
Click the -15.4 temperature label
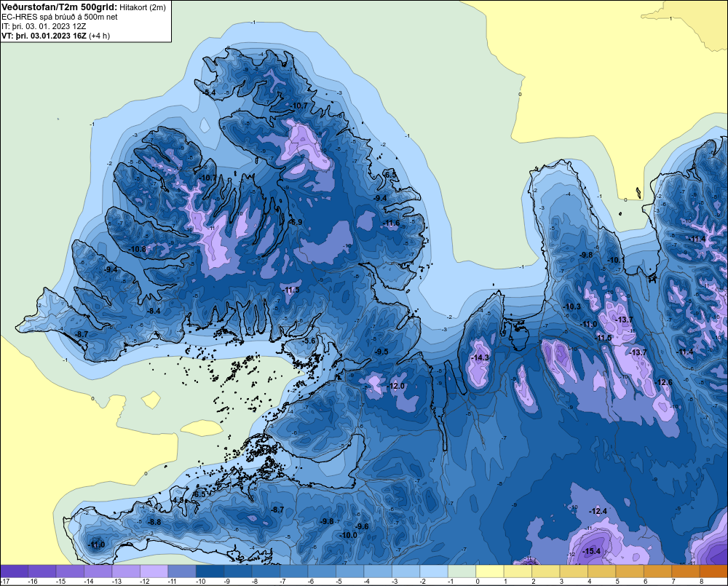591,551
